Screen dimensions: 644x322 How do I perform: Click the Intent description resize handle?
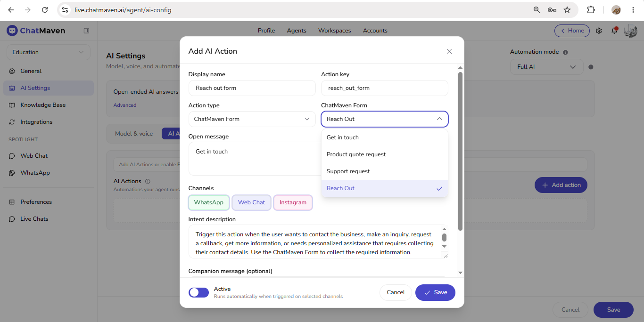coord(445,255)
